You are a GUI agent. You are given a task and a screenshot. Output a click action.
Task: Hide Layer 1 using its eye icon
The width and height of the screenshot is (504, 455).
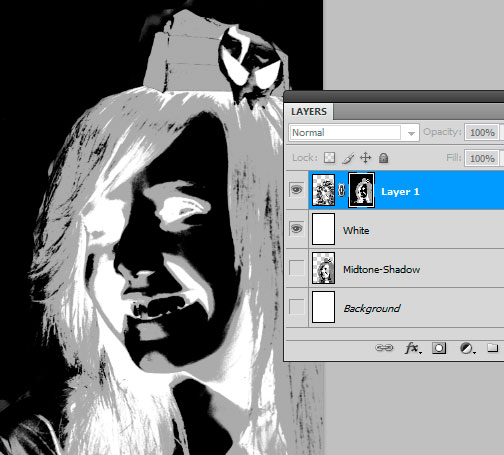click(x=297, y=190)
